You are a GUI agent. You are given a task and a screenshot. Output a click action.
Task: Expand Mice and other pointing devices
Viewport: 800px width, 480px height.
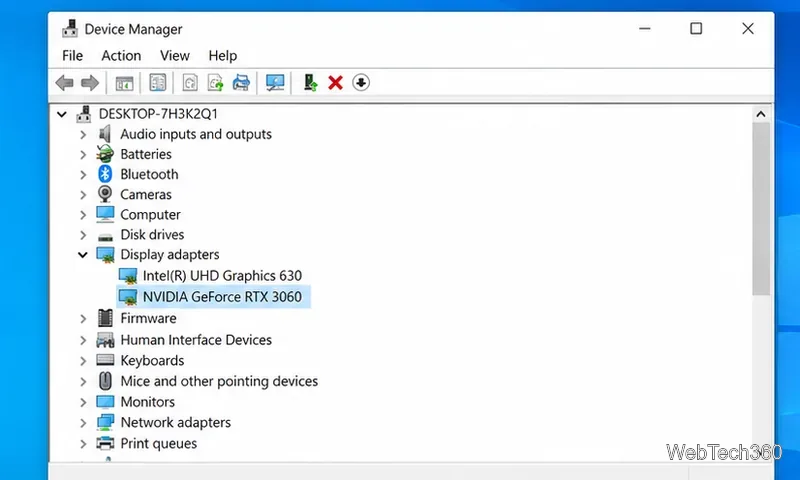point(83,382)
